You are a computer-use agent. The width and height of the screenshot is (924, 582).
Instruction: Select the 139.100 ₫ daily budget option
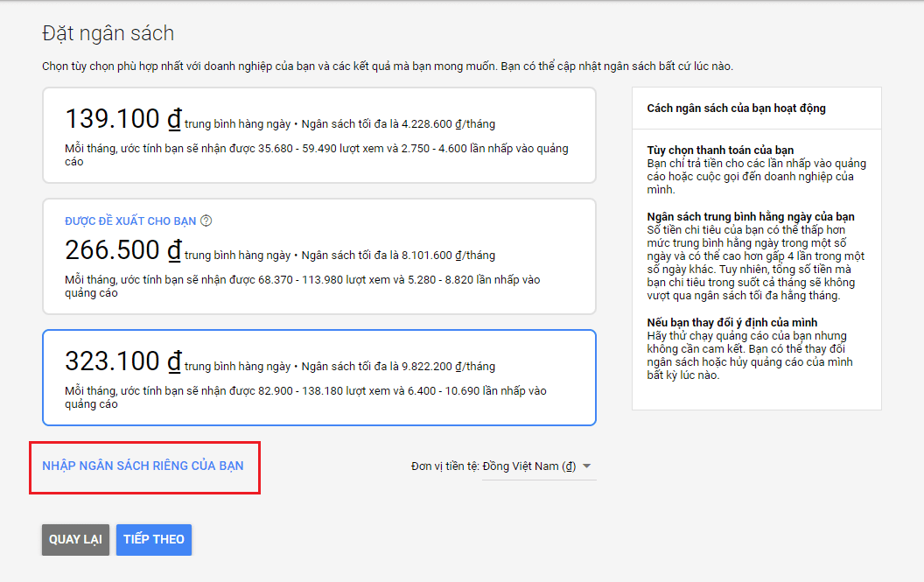[318, 135]
